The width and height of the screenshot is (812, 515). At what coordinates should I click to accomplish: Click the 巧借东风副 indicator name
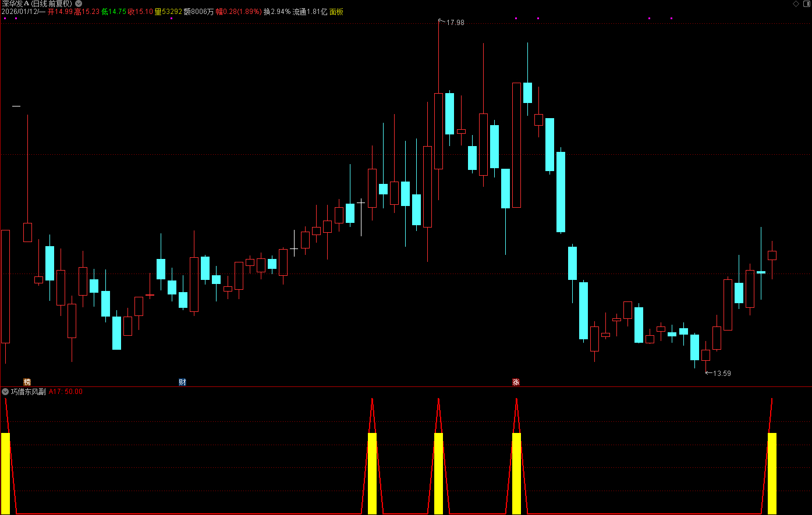[x=28, y=392]
